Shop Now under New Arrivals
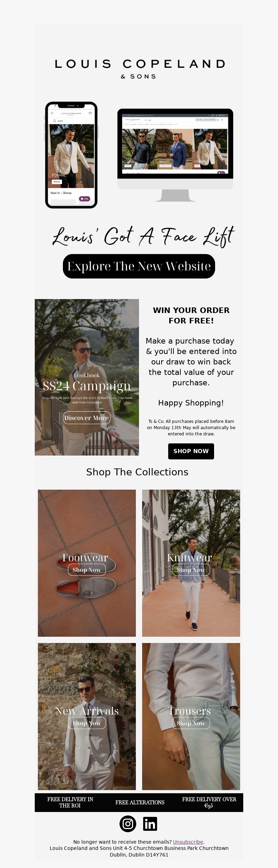The height and width of the screenshot is (868, 278). point(87,723)
